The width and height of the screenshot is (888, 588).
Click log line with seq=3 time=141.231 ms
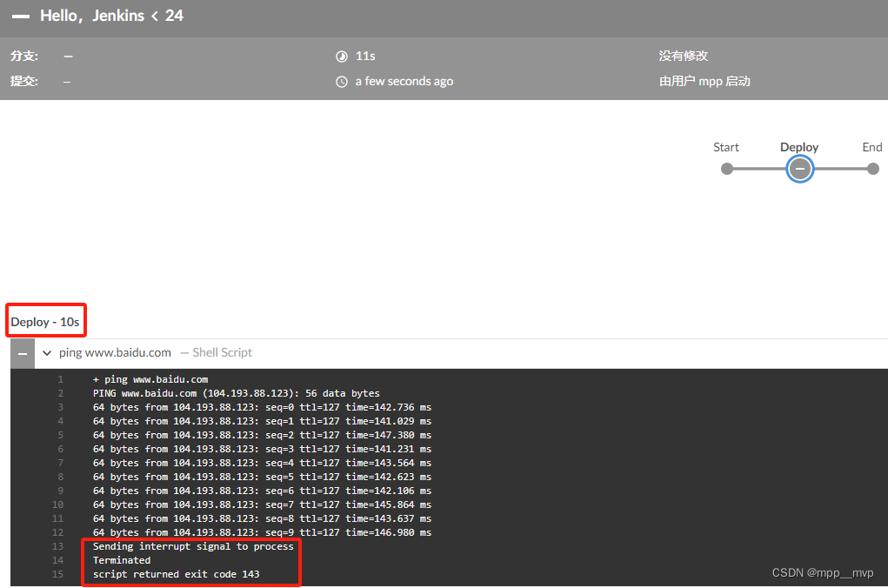click(x=262, y=449)
